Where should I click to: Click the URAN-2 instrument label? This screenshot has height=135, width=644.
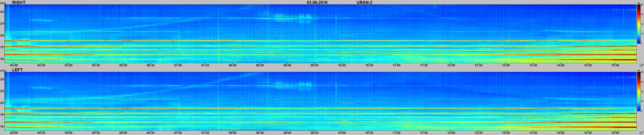click(365, 2)
